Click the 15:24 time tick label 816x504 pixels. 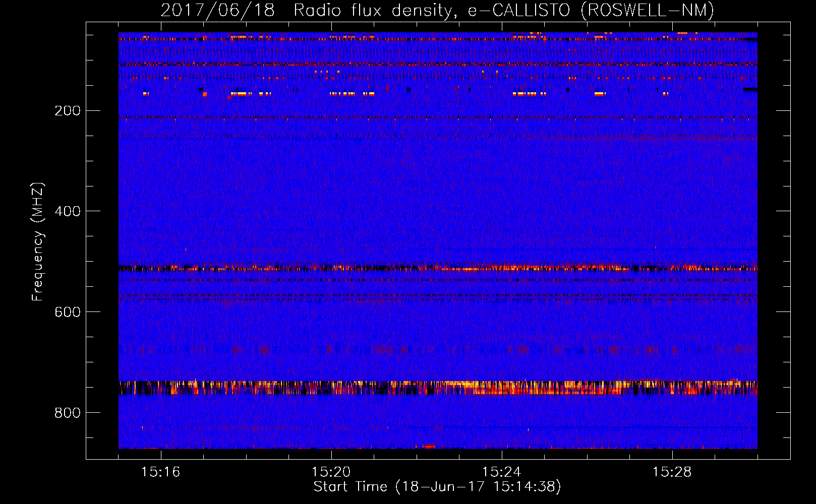coord(501,472)
